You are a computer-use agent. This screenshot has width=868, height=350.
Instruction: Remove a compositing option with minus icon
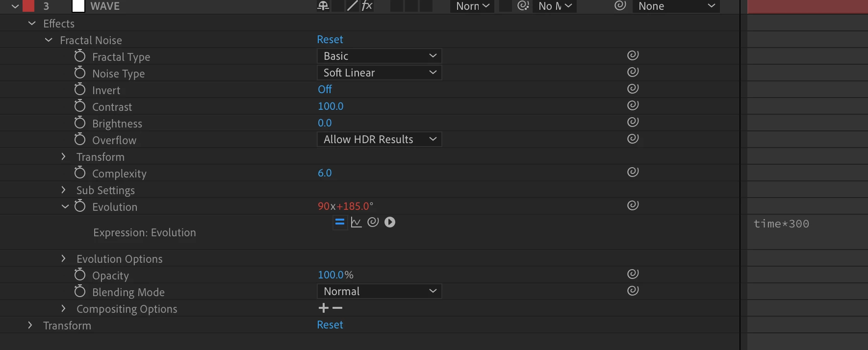337,308
